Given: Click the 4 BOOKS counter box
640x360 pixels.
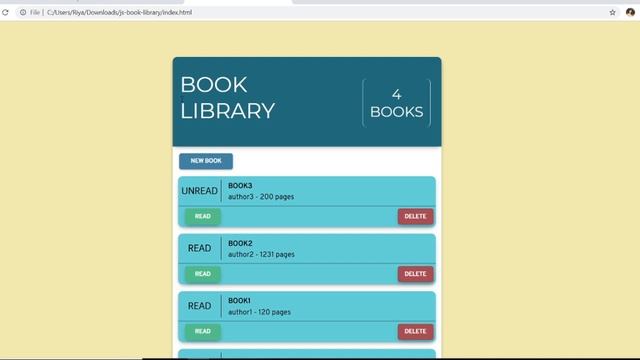Looking at the screenshot, I should coord(396,103).
